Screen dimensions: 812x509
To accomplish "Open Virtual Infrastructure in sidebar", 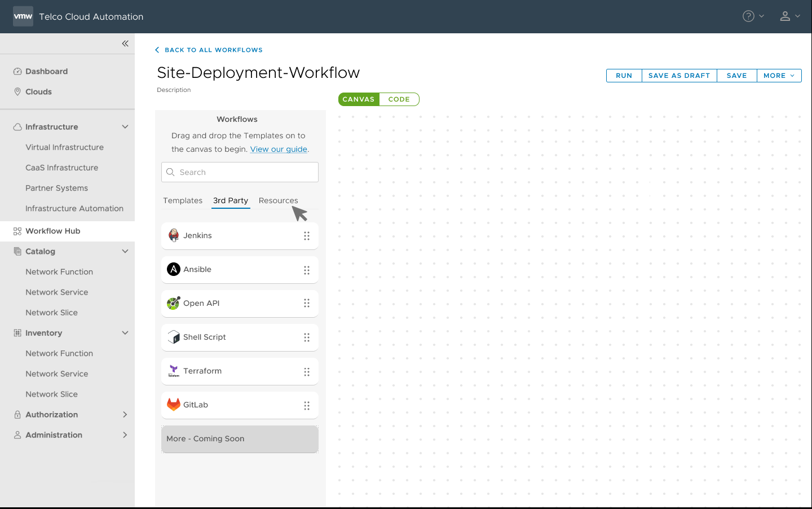I will 64,147.
